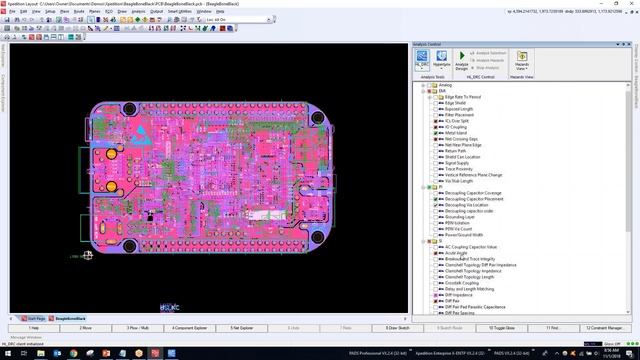Click the Chrome icon in taskbar
The height and width of the screenshot is (360, 640).
tap(73, 353)
